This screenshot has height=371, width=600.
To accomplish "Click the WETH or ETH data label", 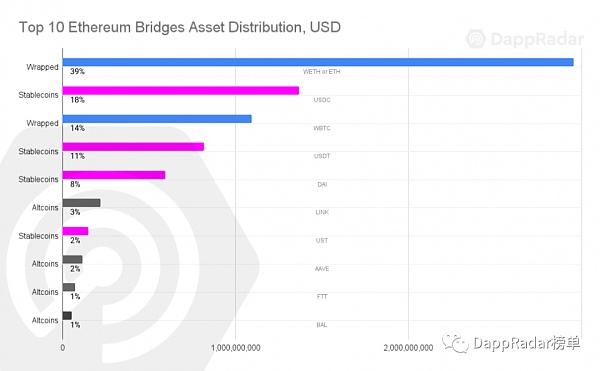I will [x=321, y=72].
